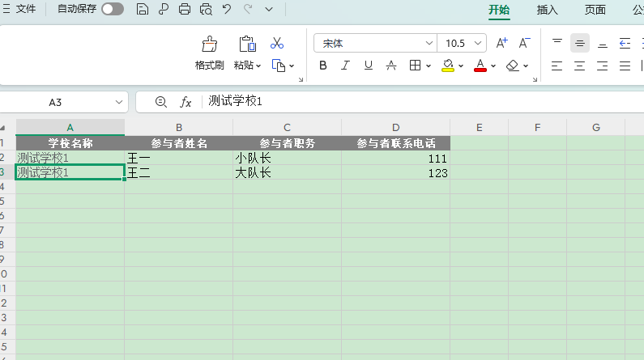Image resolution: width=644 pixels, height=360 pixels.
Task: Click the scissors Cut icon
Action: [277, 44]
